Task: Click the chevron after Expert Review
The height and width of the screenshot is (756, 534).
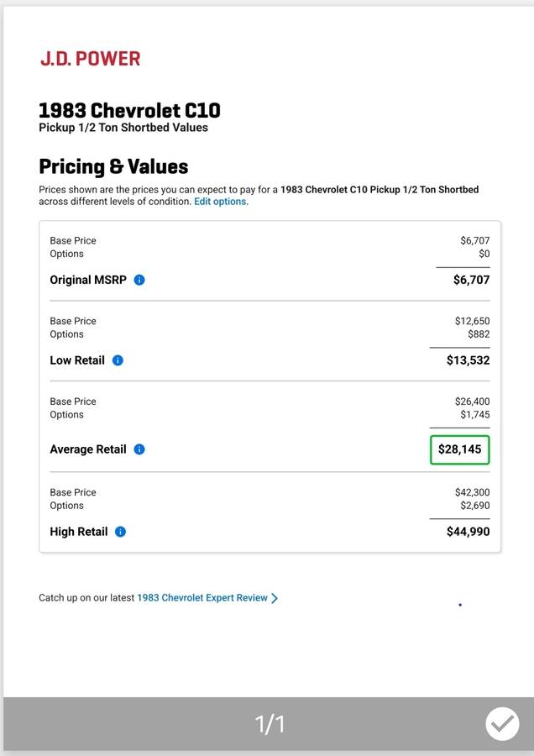Action: click(x=275, y=598)
